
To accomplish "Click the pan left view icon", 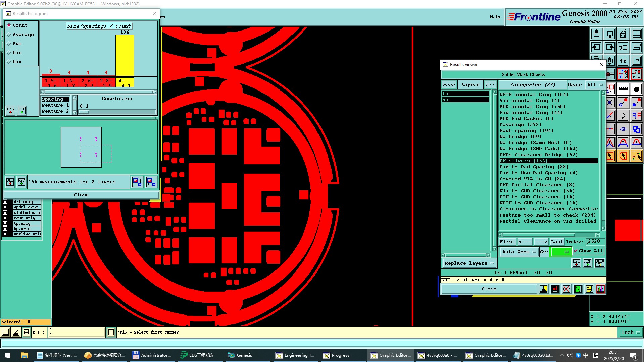I will (x=596, y=47).
